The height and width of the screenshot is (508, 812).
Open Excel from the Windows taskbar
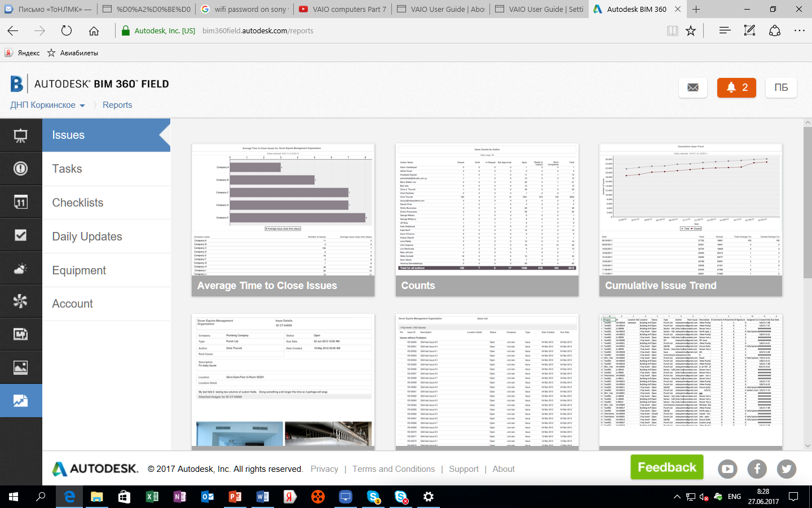point(152,497)
